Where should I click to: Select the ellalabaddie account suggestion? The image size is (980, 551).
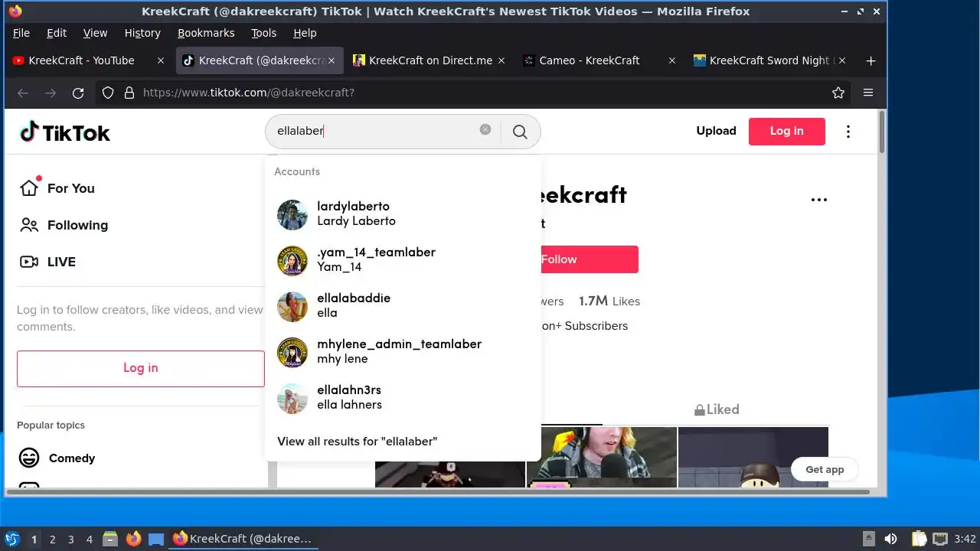point(403,306)
